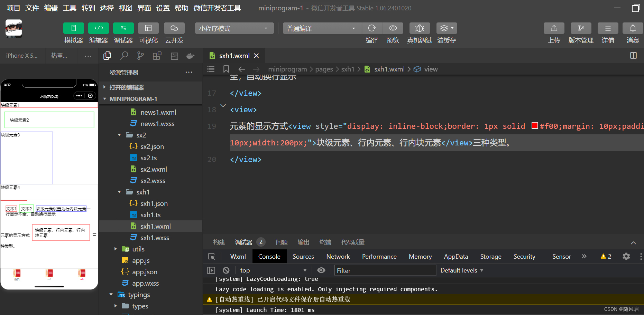This screenshot has width=644, height=315.
Task: Open project details
Action: [x=608, y=28]
